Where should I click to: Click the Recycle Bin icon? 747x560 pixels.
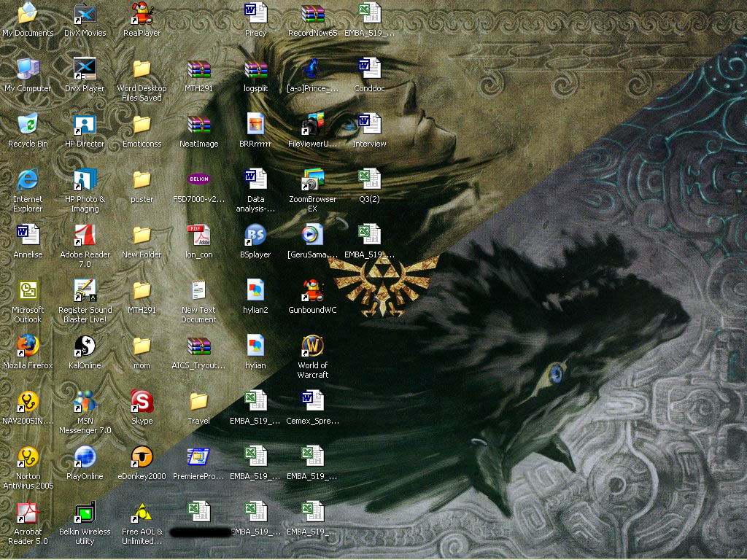coord(28,125)
